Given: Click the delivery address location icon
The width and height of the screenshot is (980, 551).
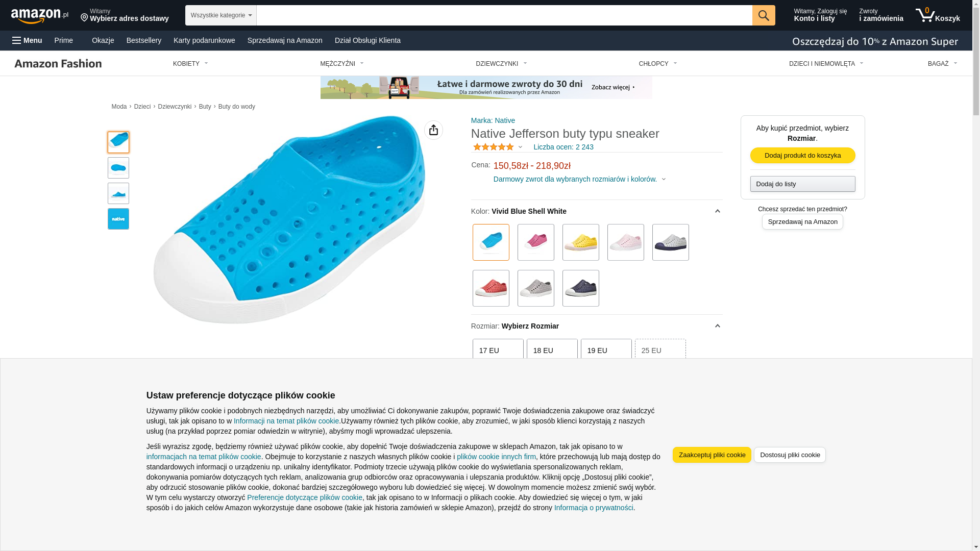Looking at the screenshot, I should coord(84,18).
